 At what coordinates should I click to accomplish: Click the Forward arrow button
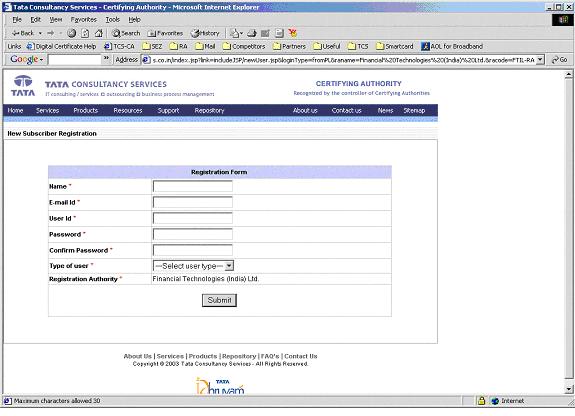click(51, 33)
